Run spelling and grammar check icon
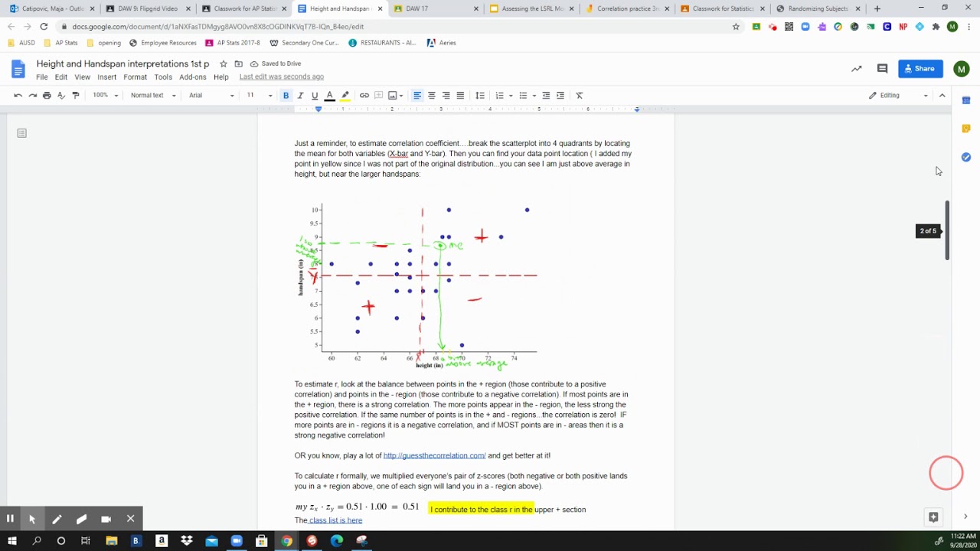Screen dimensions: 980x551 click(61, 95)
